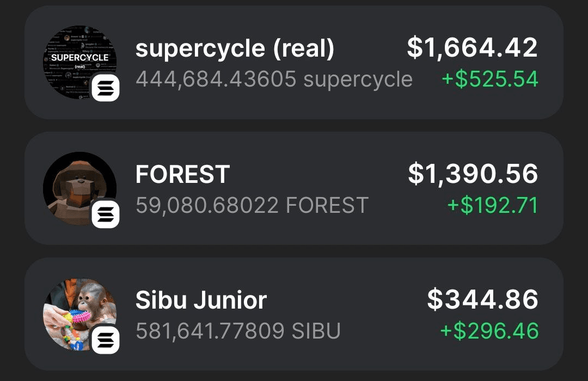Tap the +$525.54 gain on supercycle

490,79
